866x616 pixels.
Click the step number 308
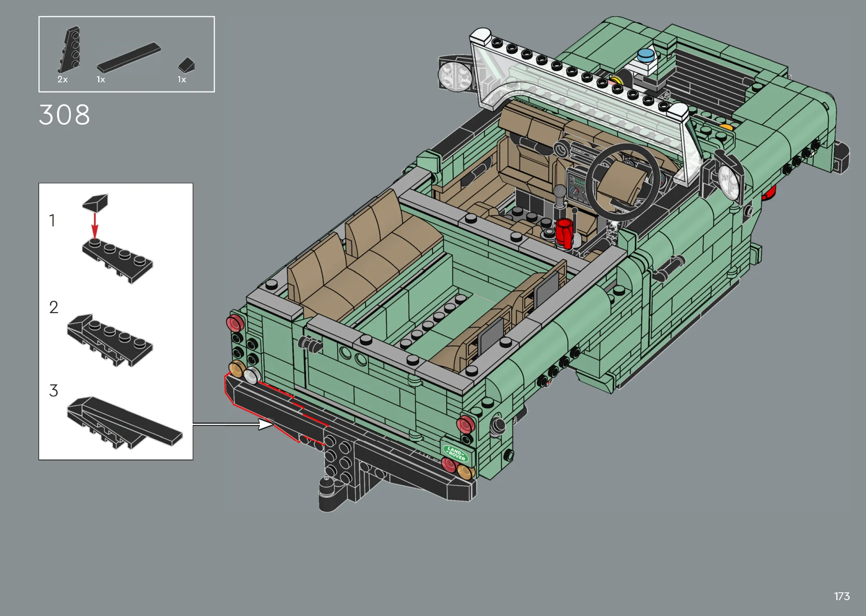(x=64, y=115)
